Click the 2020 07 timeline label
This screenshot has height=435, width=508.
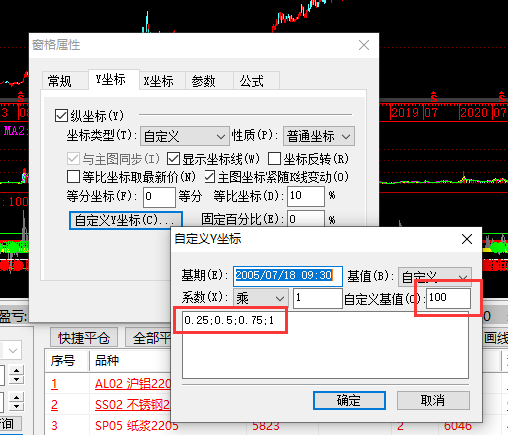click(483, 113)
